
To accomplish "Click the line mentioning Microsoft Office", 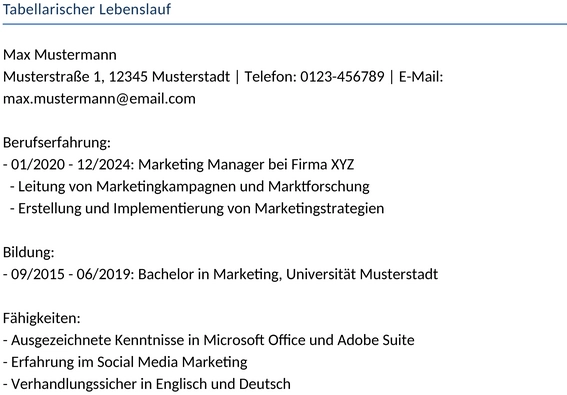I will [209, 340].
